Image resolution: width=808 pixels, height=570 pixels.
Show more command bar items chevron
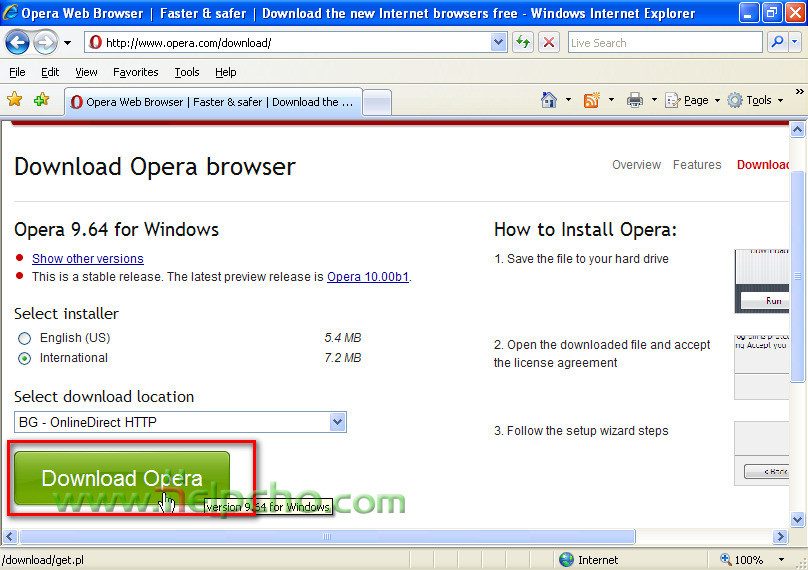click(799, 92)
